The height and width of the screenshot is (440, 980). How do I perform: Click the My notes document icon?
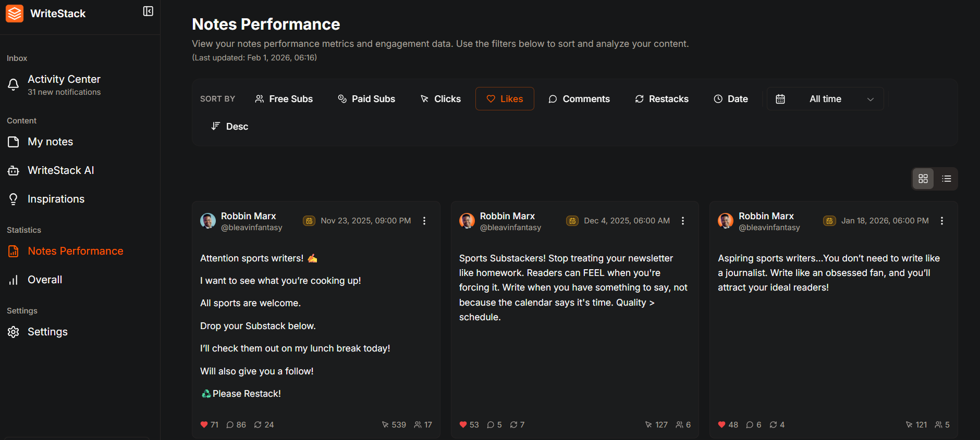coord(14,142)
